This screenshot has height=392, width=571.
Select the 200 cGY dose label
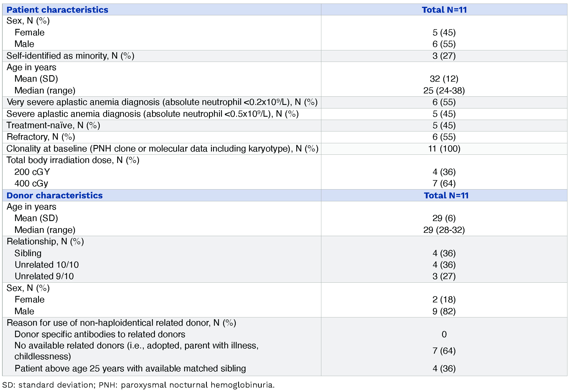32,172
